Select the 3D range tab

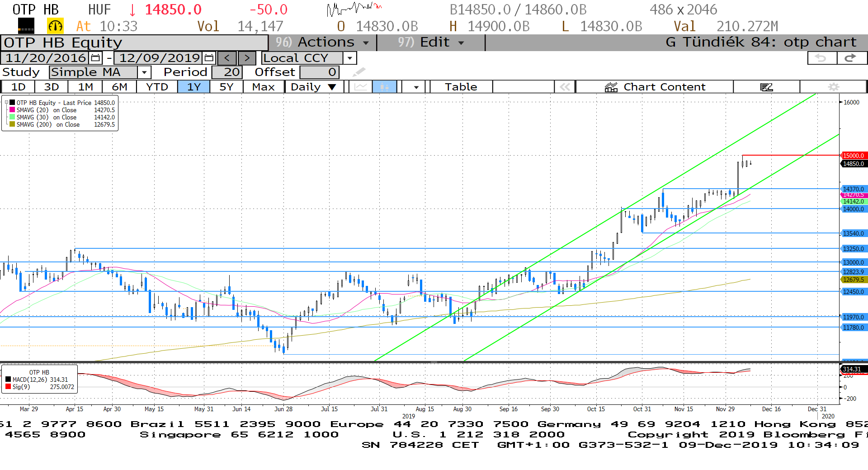(x=51, y=87)
